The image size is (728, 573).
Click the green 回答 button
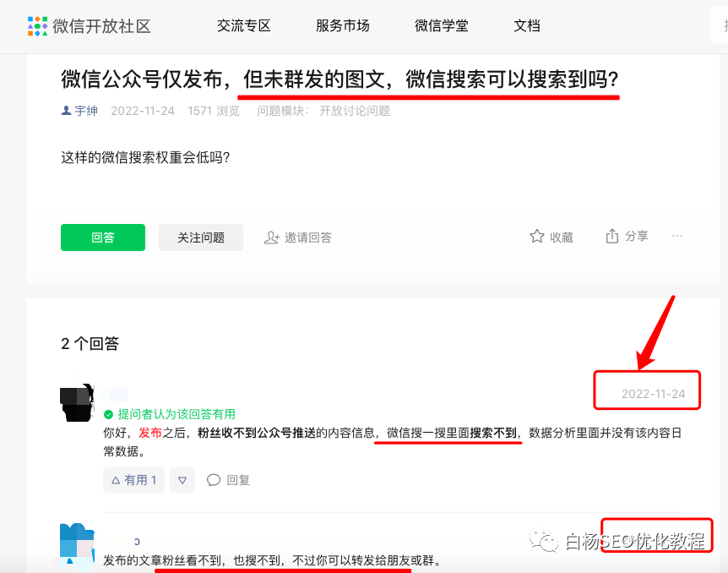[103, 237]
